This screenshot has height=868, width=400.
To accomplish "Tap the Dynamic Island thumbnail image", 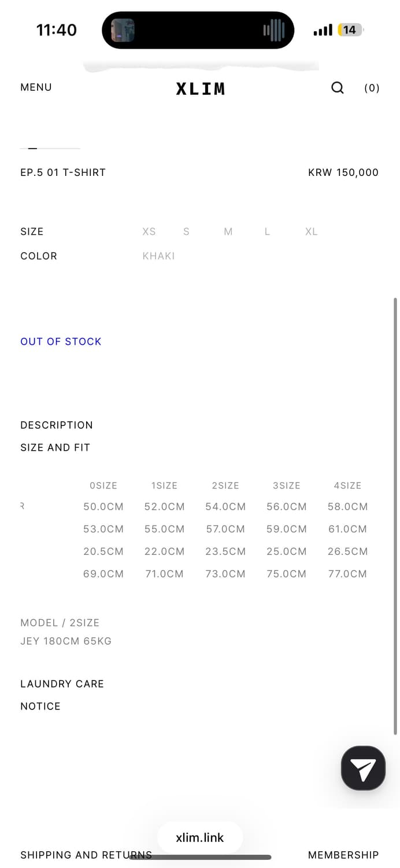I will pyautogui.click(x=123, y=30).
